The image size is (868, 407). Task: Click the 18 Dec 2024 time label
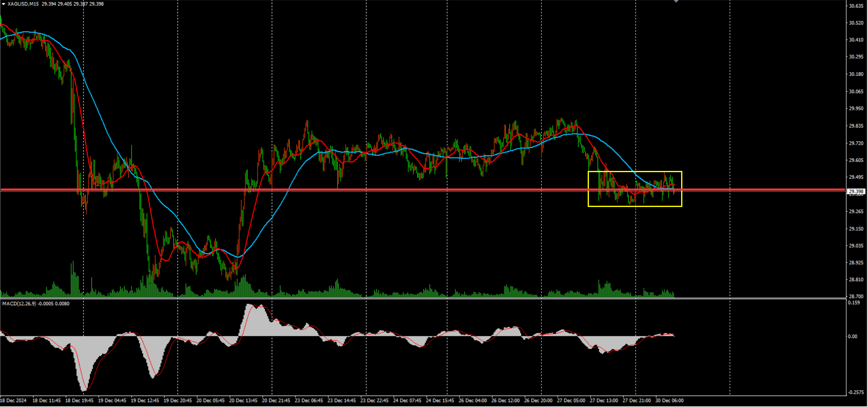coord(13,401)
